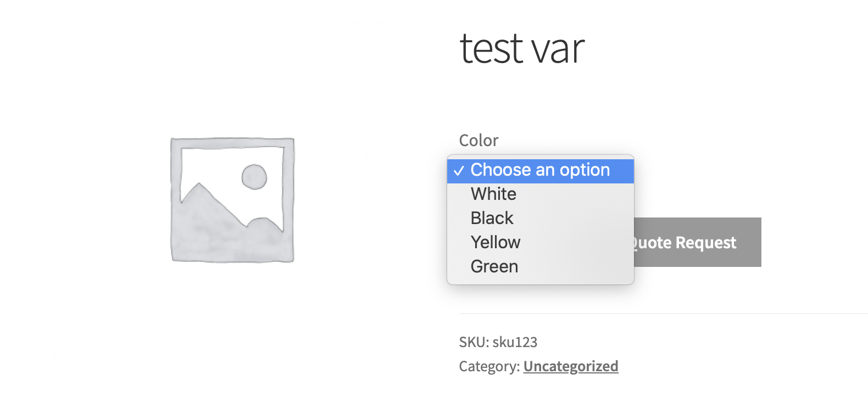Click the test var product title
The height and width of the screenshot is (402, 868).
tap(522, 48)
